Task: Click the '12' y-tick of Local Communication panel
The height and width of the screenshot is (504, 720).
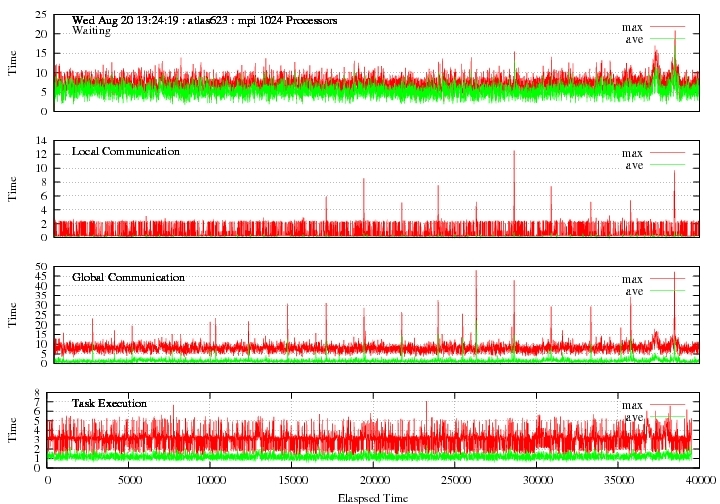Action: point(41,154)
